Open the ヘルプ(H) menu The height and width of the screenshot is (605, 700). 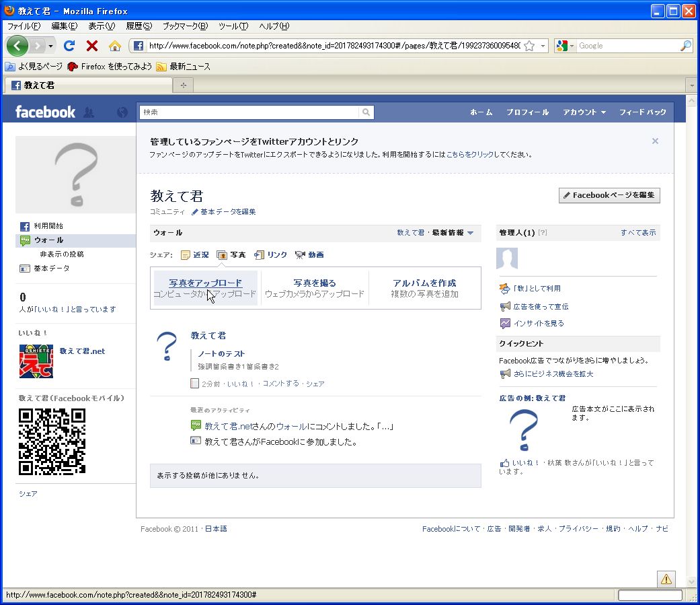point(274,26)
